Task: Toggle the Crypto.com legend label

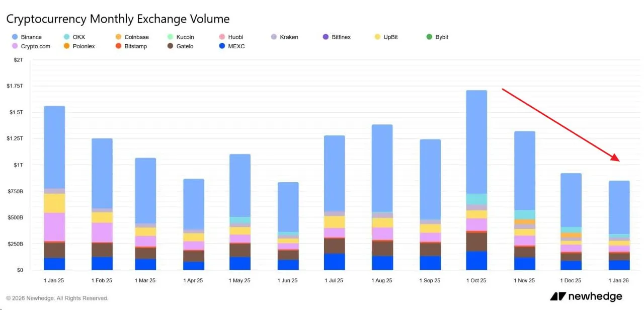Action: [36, 46]
